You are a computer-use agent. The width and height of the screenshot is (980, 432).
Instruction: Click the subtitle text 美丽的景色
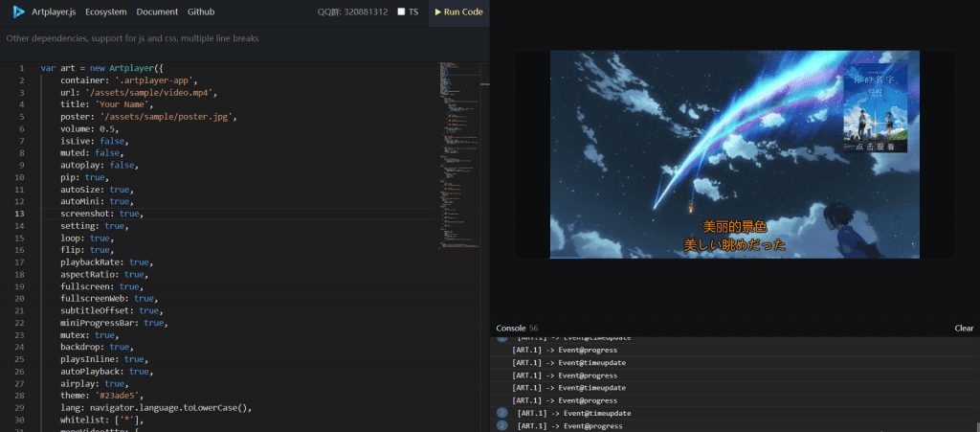[734, 227]
